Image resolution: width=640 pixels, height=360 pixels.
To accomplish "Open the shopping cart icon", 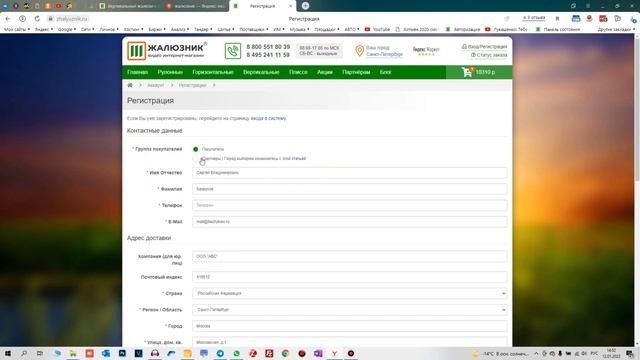I will [467, 72].
